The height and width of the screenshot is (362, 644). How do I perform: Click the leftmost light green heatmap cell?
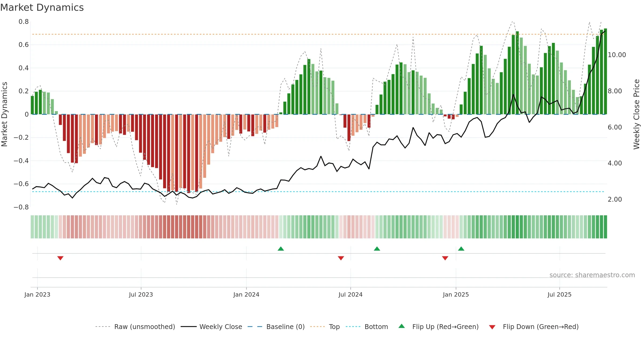tap(32, 227)
